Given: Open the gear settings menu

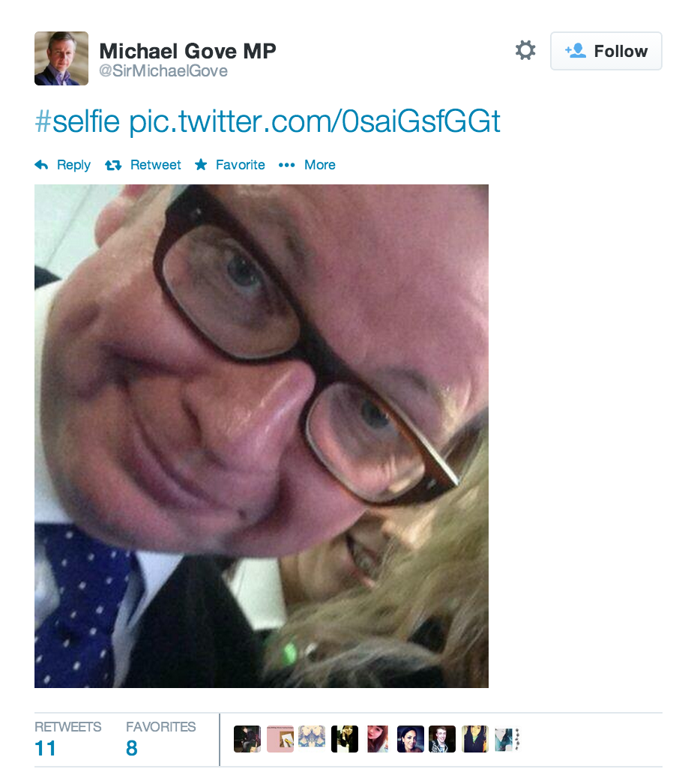Looking at the screenshot, I should click(x=525, y=50).
